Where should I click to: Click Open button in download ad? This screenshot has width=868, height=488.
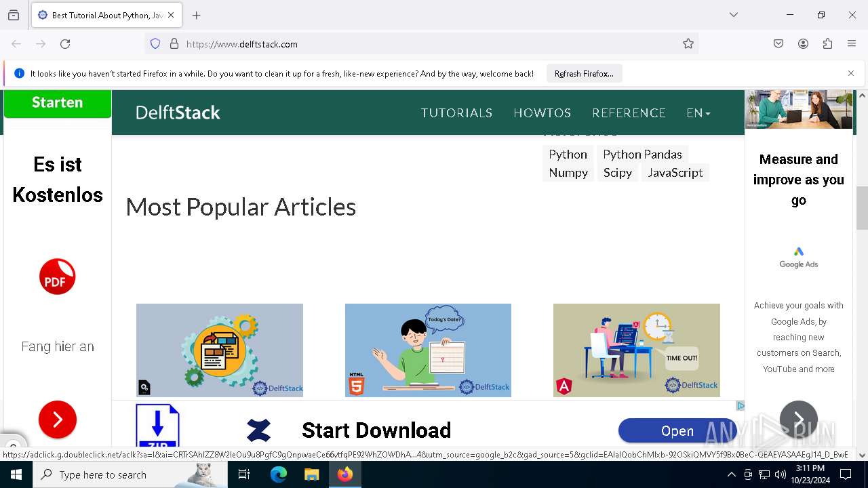pos(677,431)
